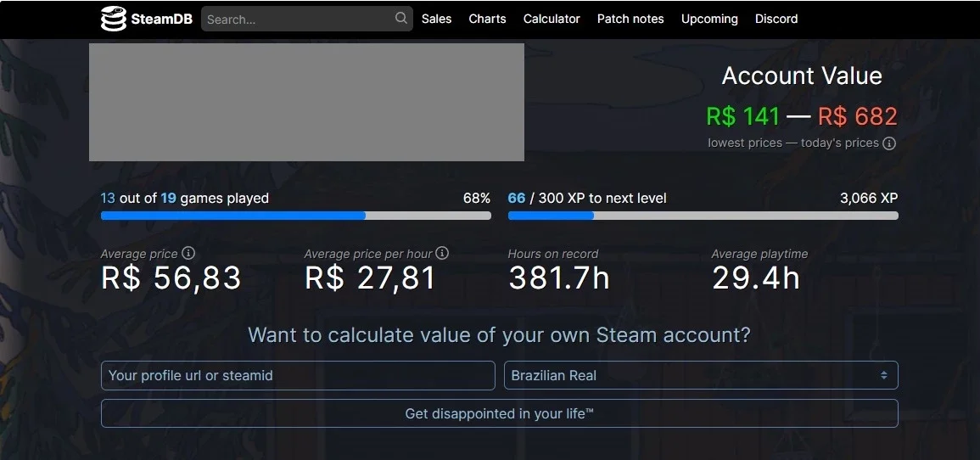980x460 pixels.
Task: Click the greyed-out profile banner area
Action: [x=306, y=102]
